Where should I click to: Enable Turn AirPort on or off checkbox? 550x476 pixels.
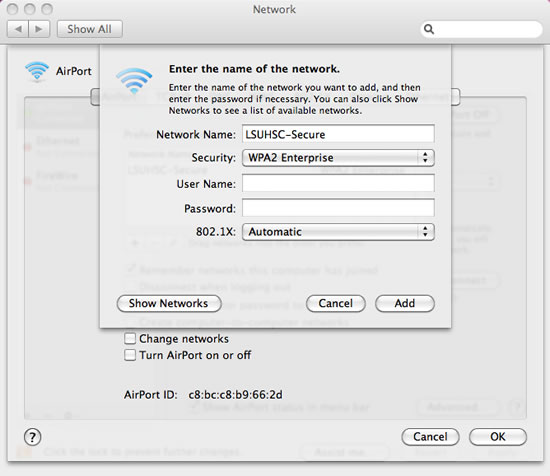click(130, 355)
